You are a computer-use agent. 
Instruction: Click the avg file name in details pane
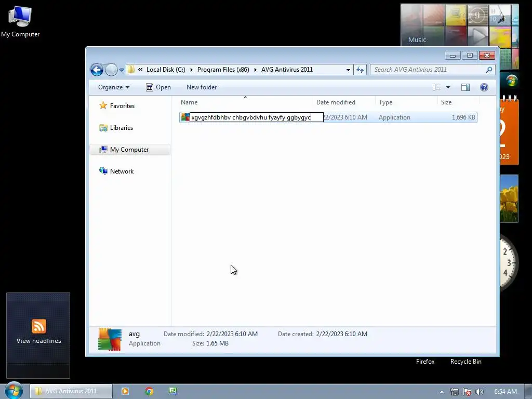tap(135, 334)
